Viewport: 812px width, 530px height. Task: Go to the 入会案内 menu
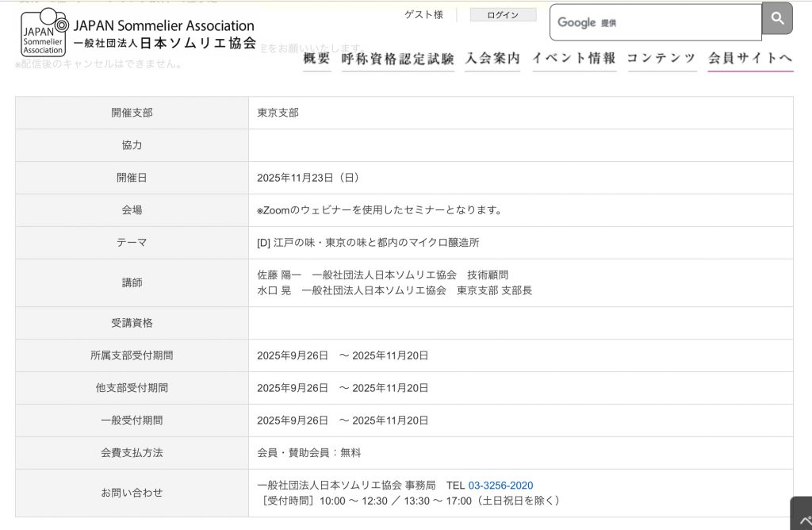tap(492, 58)
